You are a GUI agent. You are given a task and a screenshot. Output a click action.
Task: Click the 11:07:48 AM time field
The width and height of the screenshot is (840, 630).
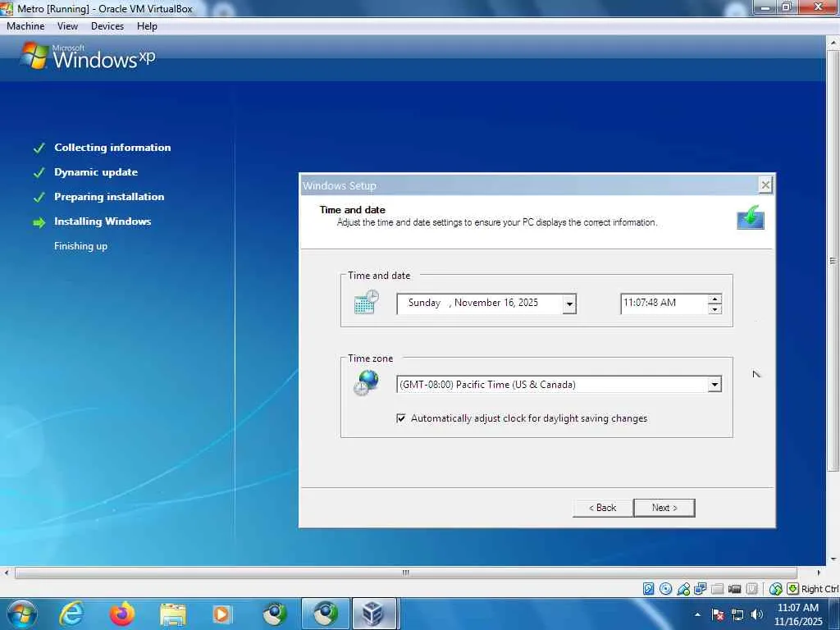click(x=664, y=304)
